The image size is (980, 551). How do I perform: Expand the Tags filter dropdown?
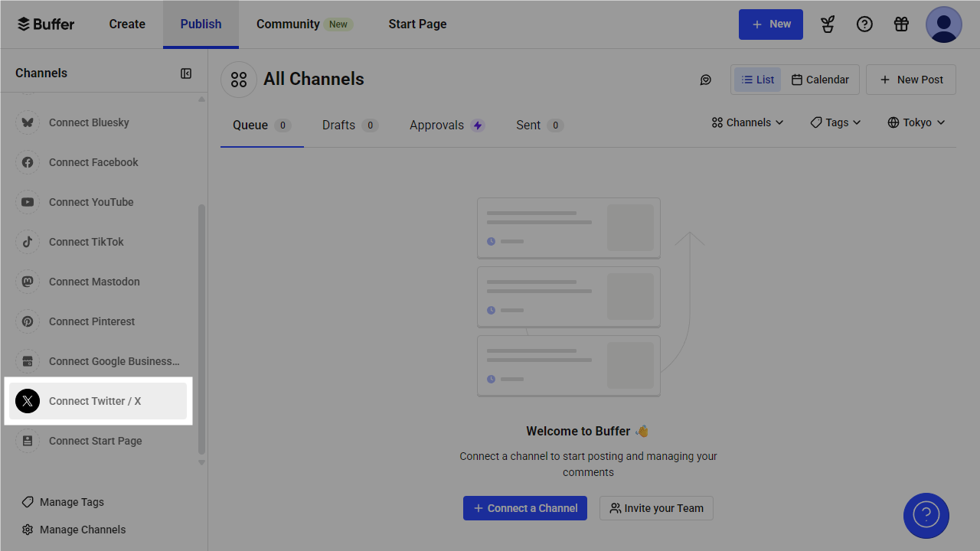(835, 122)
